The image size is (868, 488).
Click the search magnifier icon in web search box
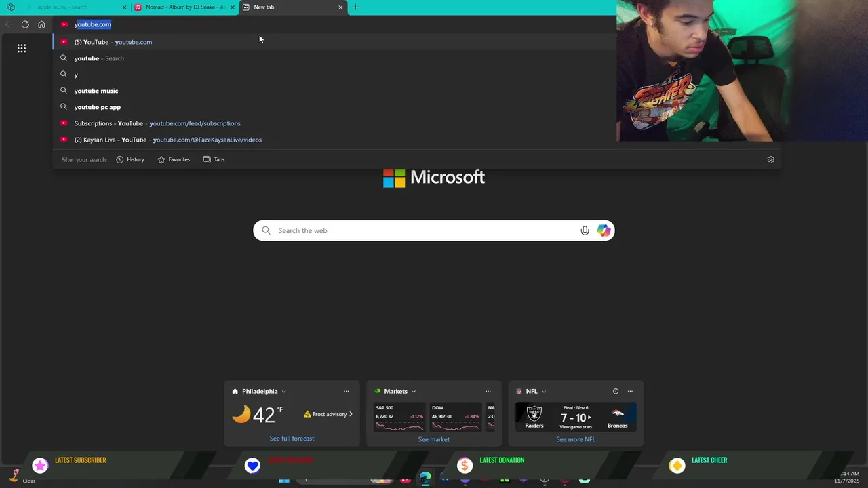[266, 230]
